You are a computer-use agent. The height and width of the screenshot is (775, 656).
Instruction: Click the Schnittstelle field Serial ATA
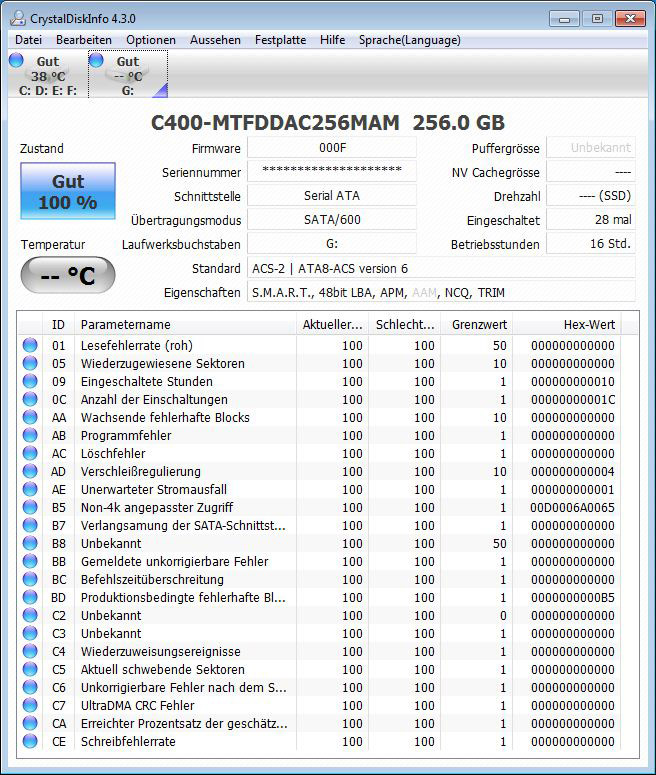point(332,196)
